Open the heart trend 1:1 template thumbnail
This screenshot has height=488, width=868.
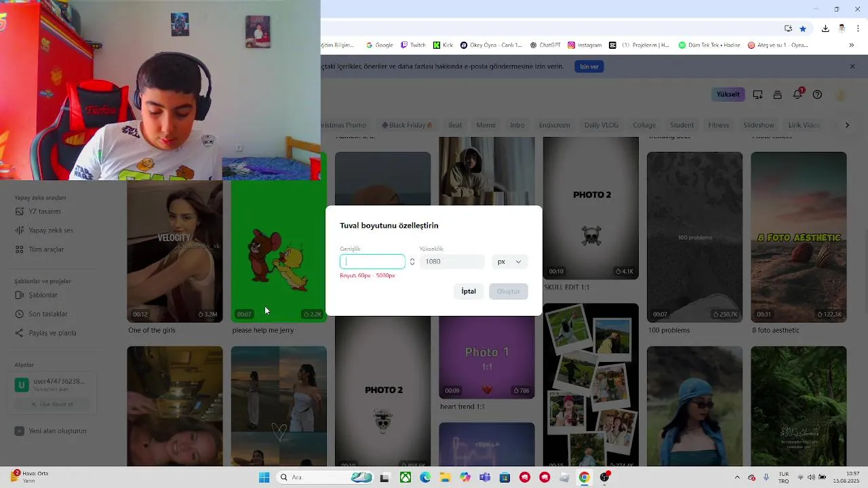pos(487,357)
